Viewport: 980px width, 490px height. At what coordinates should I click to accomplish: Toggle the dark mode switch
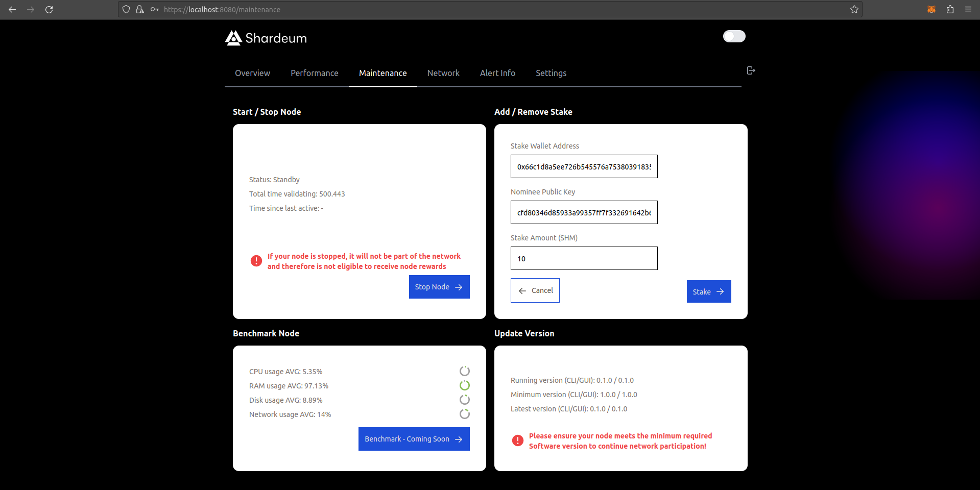[734, 36]
